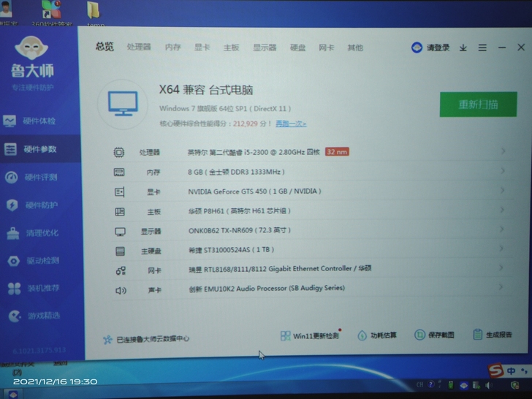Screen dimensions: 532x399
Task: Click the hard disk icon in 主硬盘 row
Action: coord(120,251)
